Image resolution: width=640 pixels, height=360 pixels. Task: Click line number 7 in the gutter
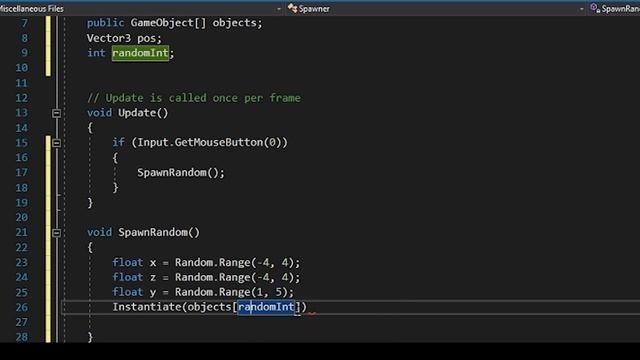(24, 23)
